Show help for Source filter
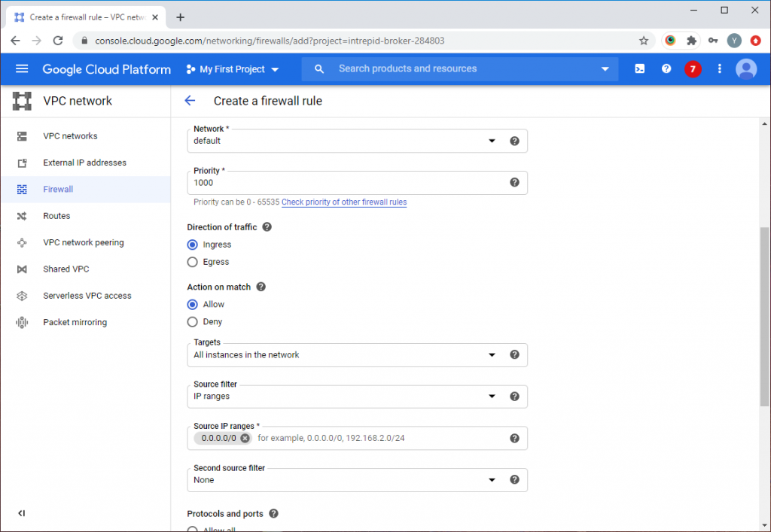The height and width of the screenshot is (532, 771). tap(514, 397)
